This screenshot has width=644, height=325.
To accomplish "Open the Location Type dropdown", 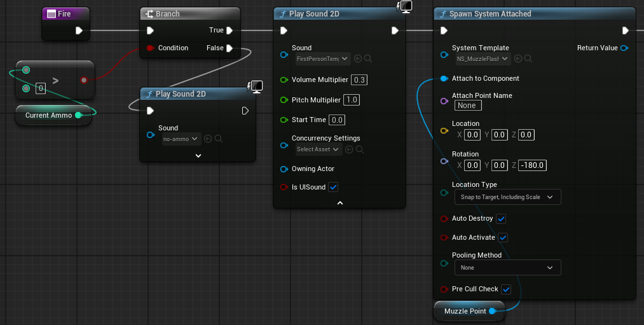I will [x=508, y=197].
